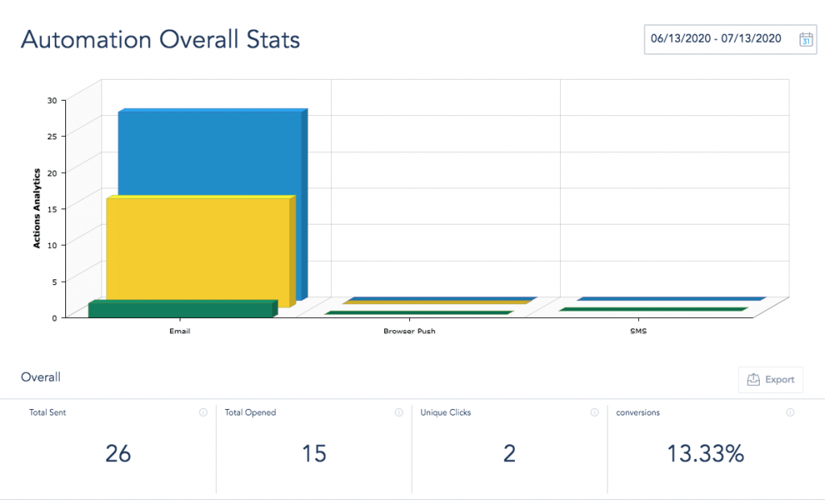
Task: Click the Unique Clicks label
Action: pyautogui.click(x=446, y=412)
